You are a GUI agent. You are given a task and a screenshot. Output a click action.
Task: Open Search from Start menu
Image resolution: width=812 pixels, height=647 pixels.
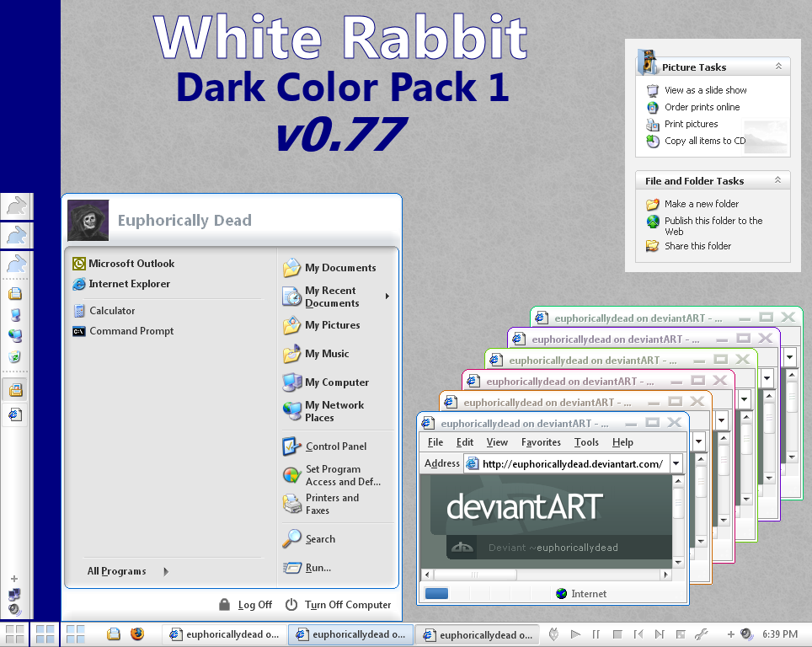309,539
